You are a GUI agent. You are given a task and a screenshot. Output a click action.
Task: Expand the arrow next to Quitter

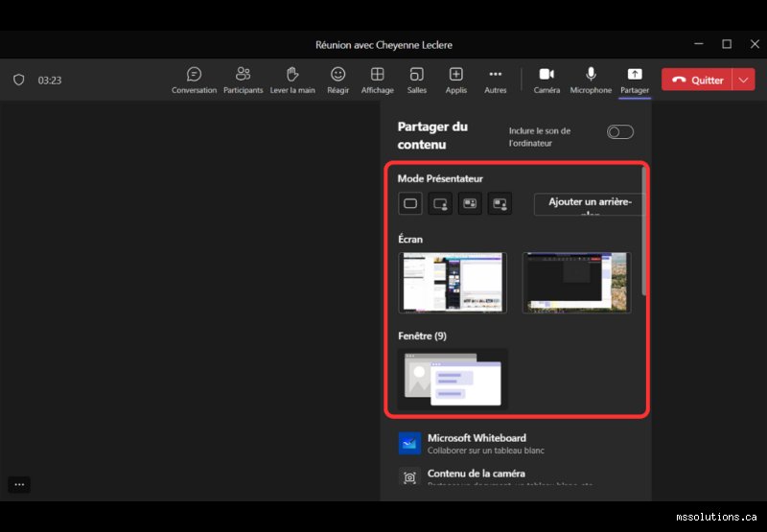tap(744, 80)
